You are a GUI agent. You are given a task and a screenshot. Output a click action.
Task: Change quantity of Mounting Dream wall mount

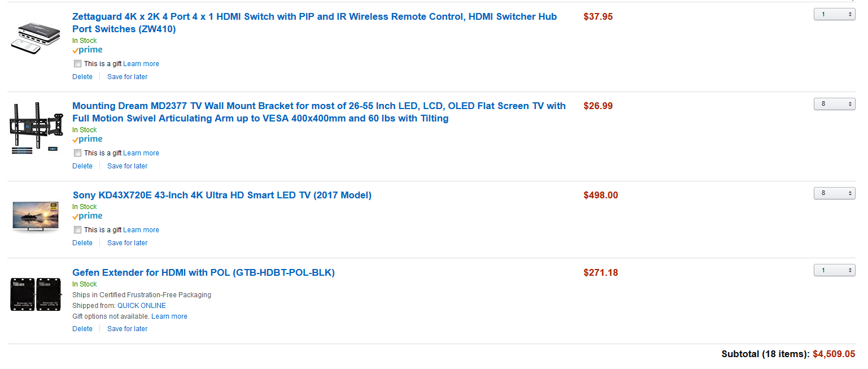tap(834, 104)
